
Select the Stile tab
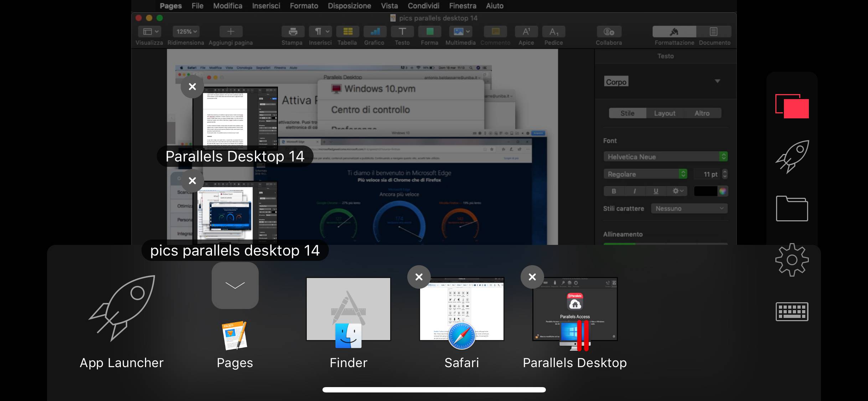coord(627,113)
